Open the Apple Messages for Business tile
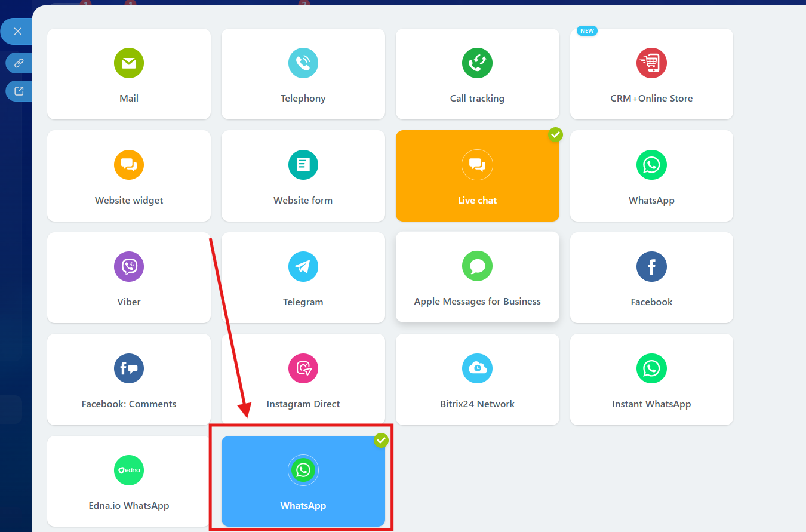The width and height of the screenshot is (806, 532). pyautogui.click(x=477, y=278)
